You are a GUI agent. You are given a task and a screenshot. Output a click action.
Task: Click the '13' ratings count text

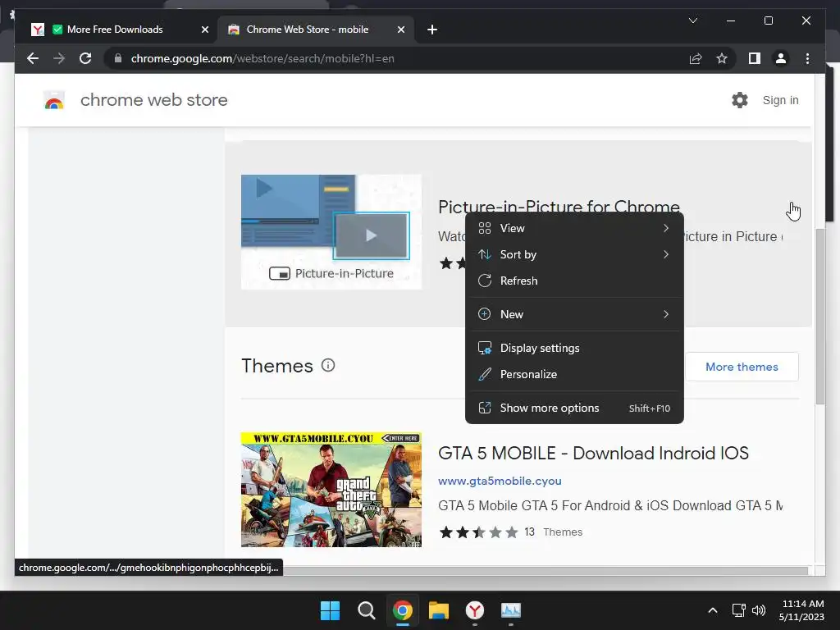[529, 532]
